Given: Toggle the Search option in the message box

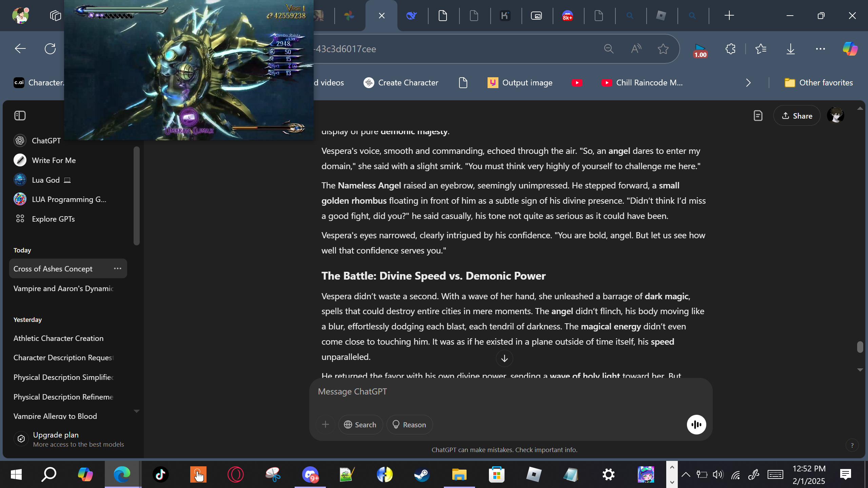Looking at the screenshot, I should pyautogui.click(x=360, y=424).
